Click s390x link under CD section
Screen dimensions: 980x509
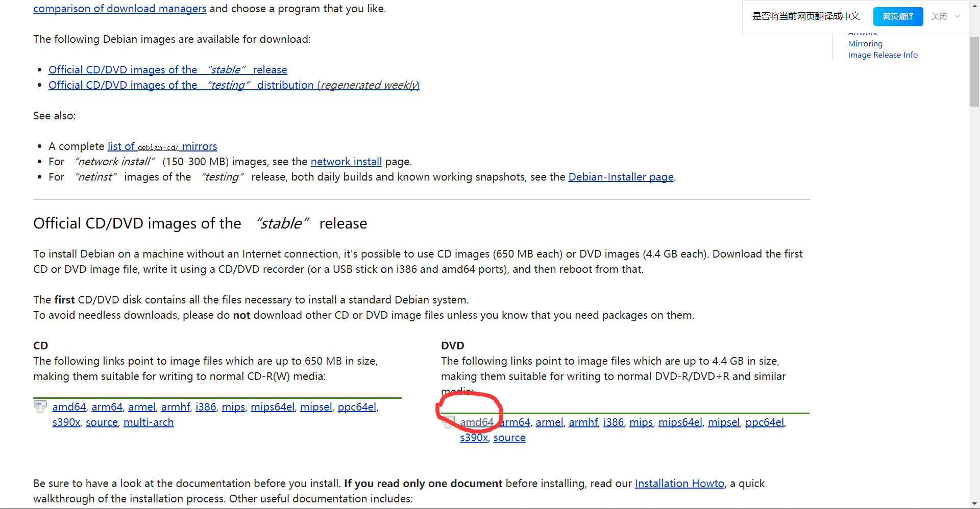tap(66, 422)
